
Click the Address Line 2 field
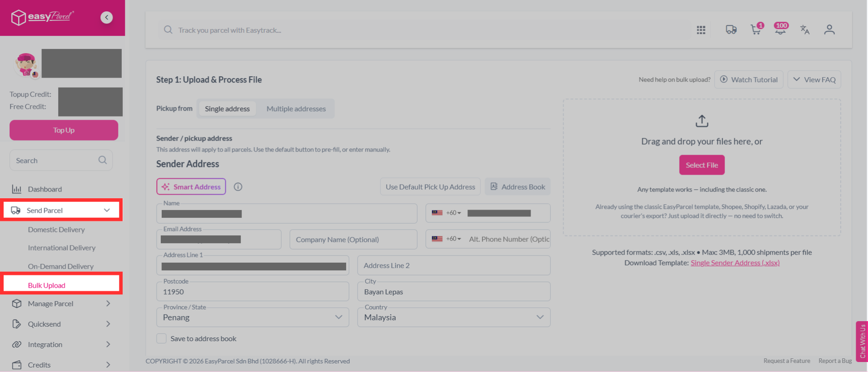click(x=454, y=265)
